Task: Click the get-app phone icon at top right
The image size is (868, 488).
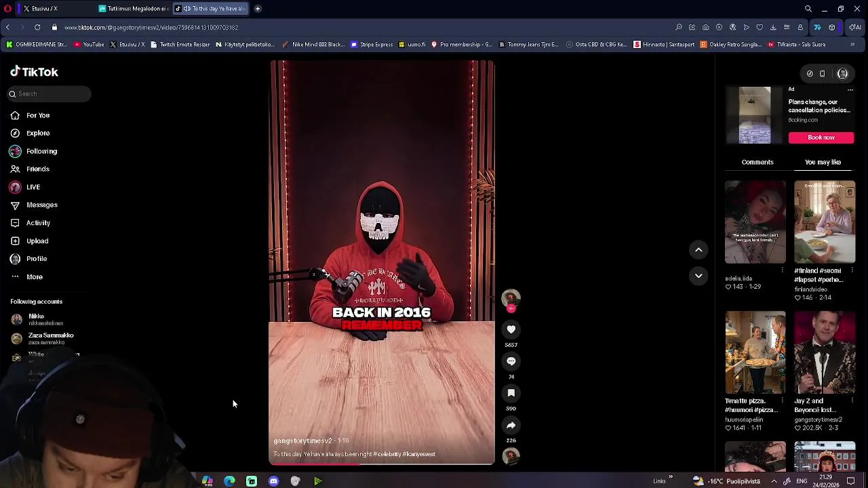Action: point(823,74)
